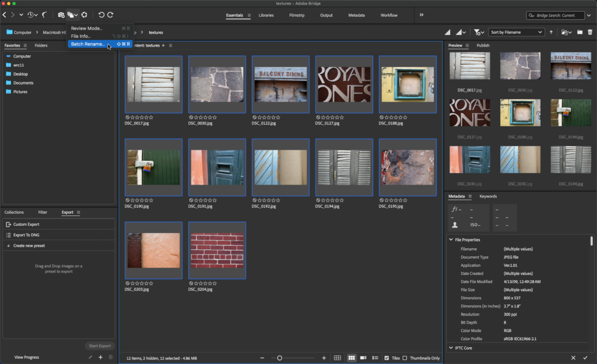The image size is (597, 364).
Task: Open the boomerang return-to-app icon
Action: (44, 15)
